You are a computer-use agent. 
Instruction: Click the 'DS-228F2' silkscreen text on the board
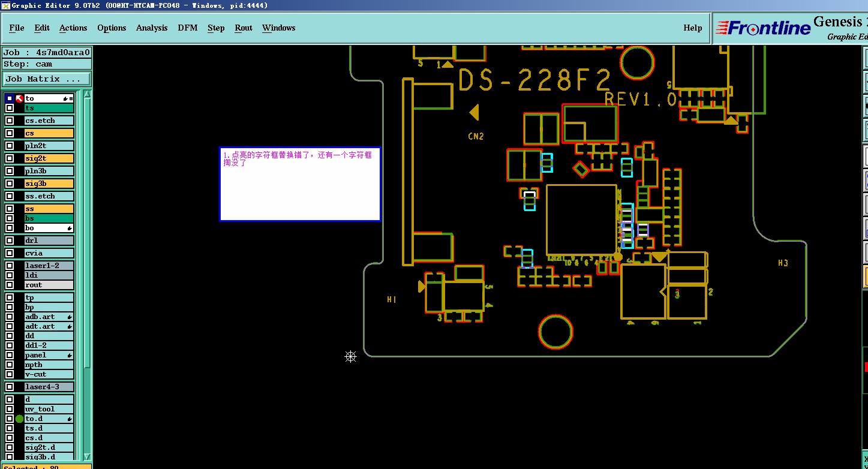pos(535,80)
